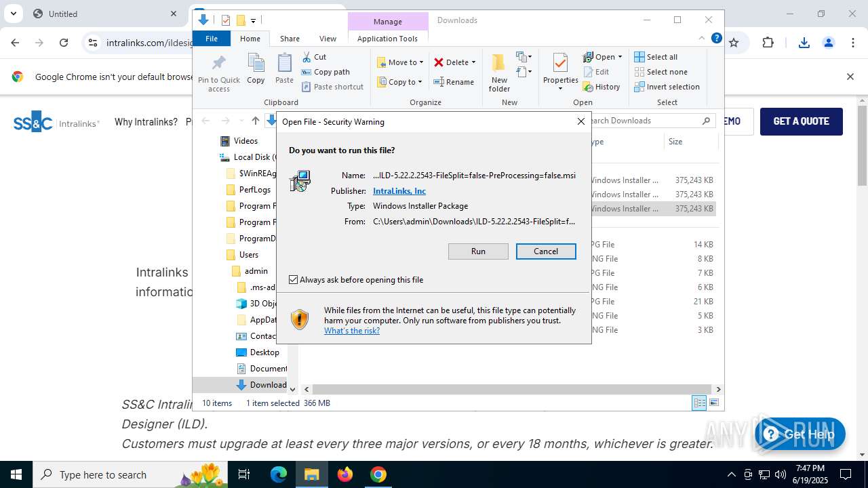This screenshot has height=488, width=868.
Task: Select the Manage contextual tab
Action: pyautogui.click(x=388, y=21)
